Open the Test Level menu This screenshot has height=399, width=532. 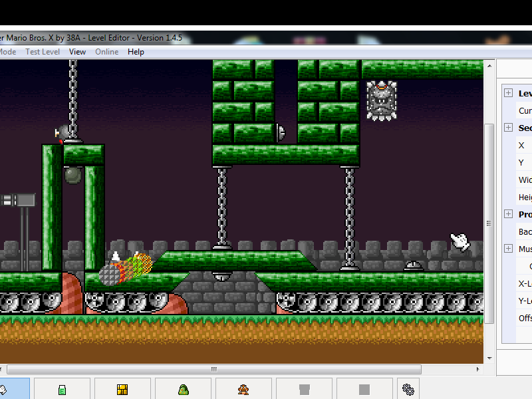(43, 52)
